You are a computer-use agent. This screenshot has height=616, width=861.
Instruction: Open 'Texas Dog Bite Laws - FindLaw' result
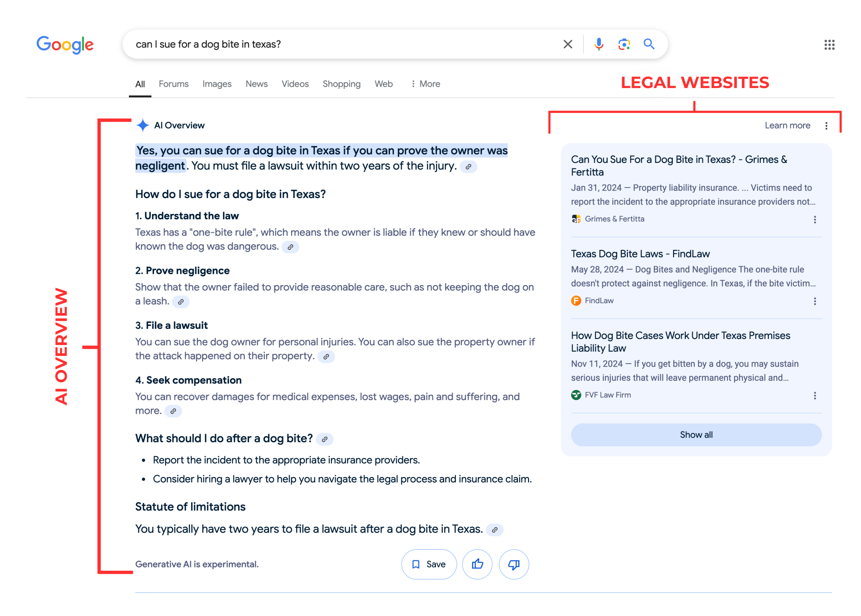[x=640, y=254]
